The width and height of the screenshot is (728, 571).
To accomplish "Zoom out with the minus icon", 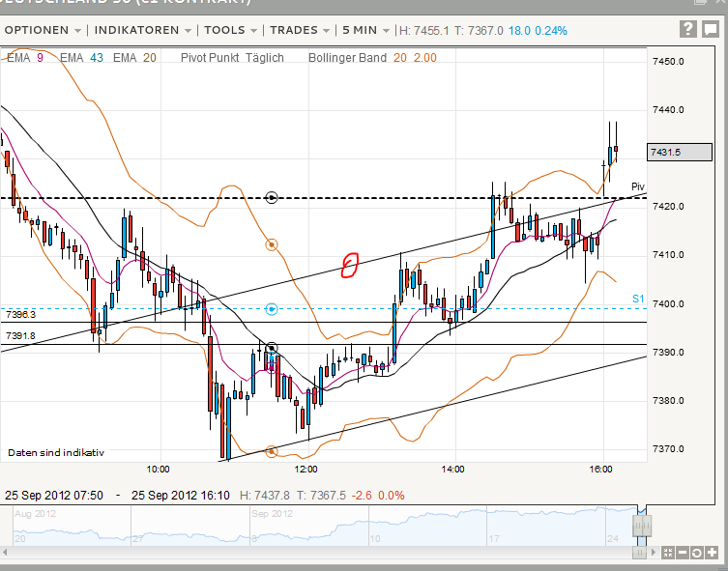I will (x=683, y=553).
